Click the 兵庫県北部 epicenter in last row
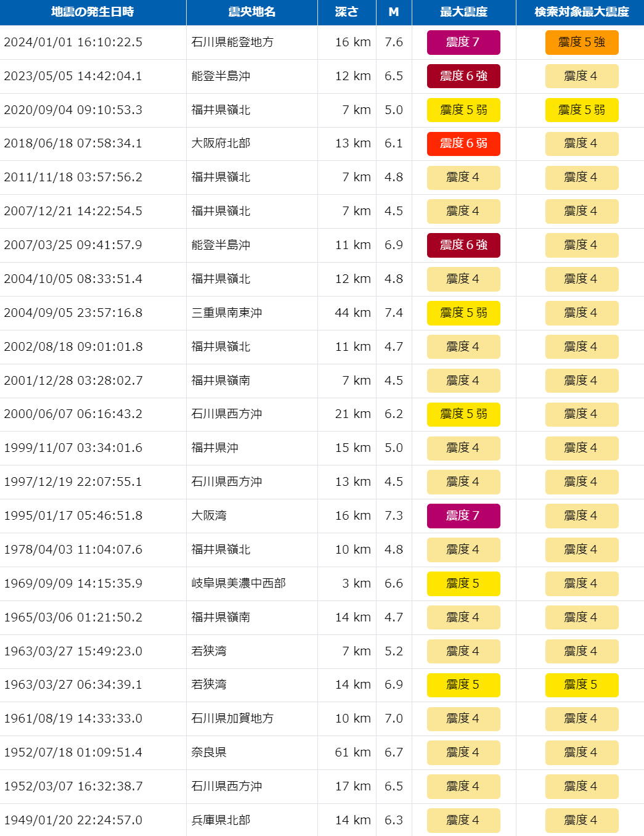 click(221, 820)
